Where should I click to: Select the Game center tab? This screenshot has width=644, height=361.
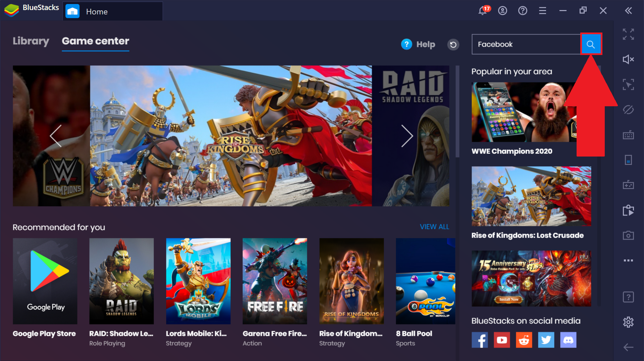(95, 42)
